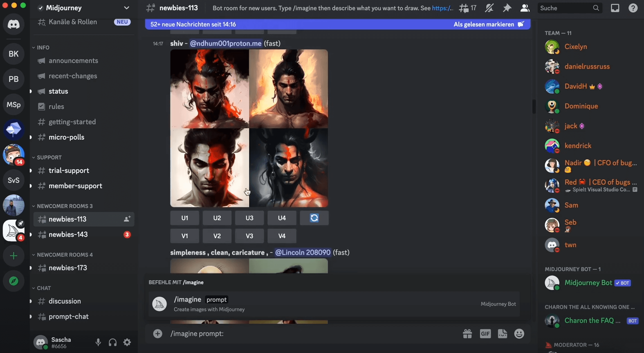Screen dimensions: 644x353
Task: Open the server with 14 notifications
Action: [x=14, y=155]
